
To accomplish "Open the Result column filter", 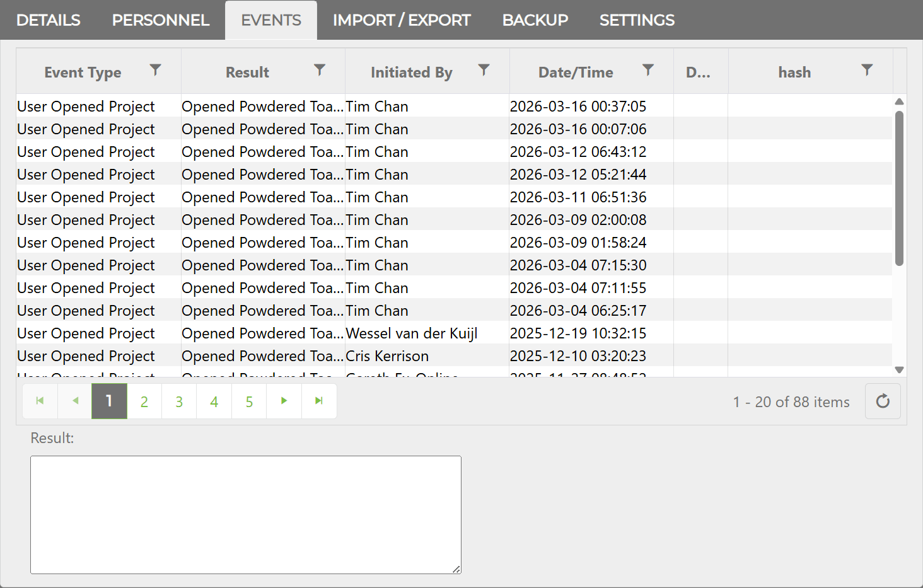I will 320,70.
